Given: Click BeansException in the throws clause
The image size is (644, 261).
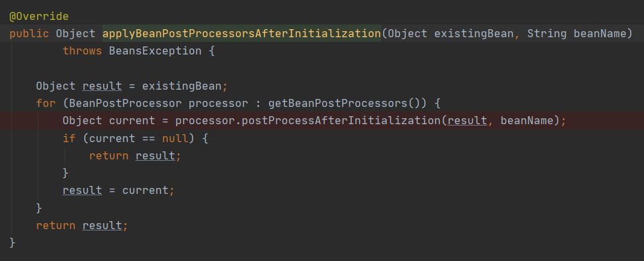Looking at the screenshot, I should click(x=155, y=51).
